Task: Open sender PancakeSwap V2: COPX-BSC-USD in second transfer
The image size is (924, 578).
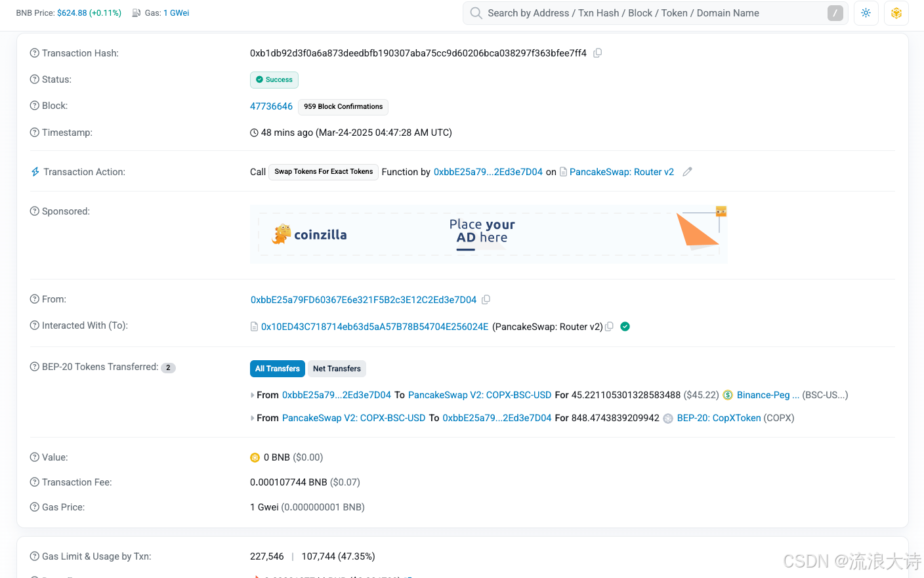Action: tap(354, 418)
